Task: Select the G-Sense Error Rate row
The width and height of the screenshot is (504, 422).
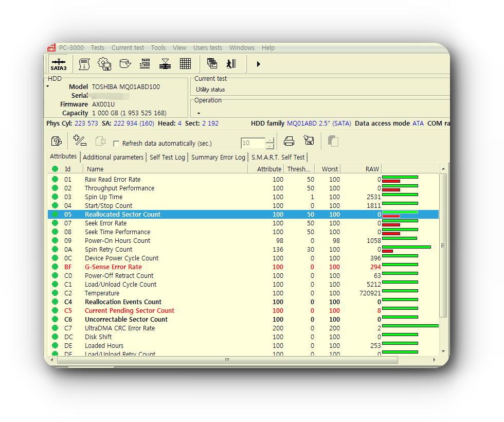Action: click(243, 267)
